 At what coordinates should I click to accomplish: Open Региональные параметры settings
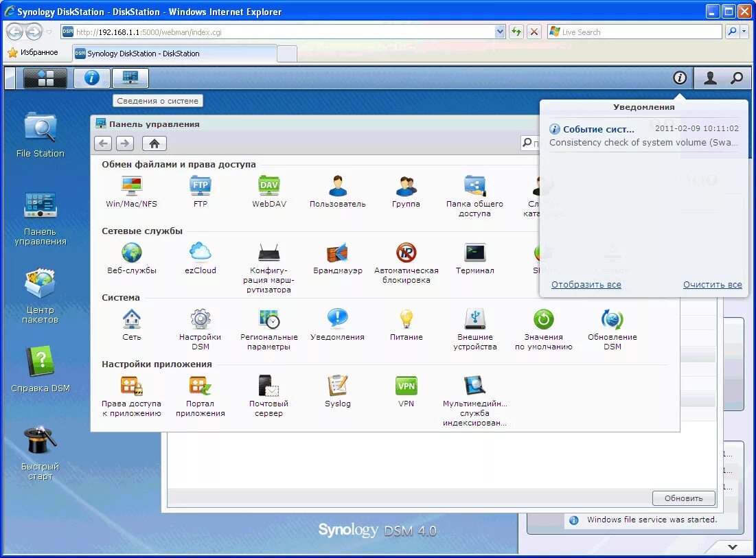pyautogui.click(x=269, y=329)
